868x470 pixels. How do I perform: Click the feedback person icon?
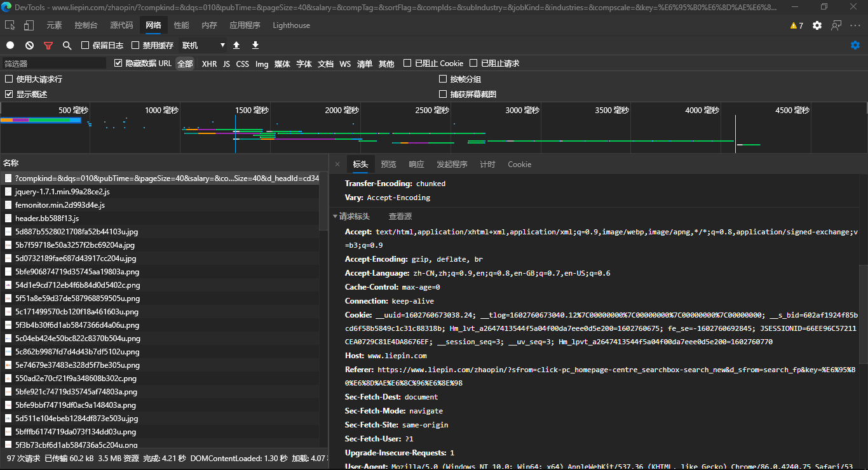(x=836, y=25)
